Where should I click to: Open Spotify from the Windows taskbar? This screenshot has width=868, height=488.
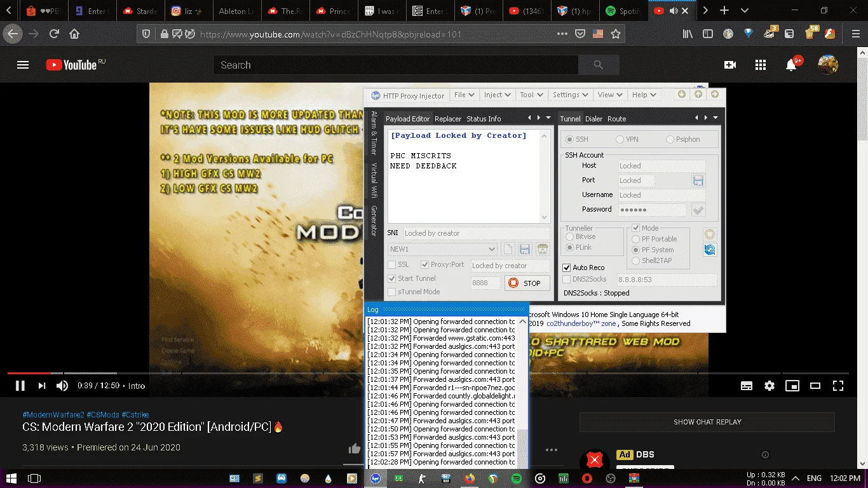click(x=516, y=478)
